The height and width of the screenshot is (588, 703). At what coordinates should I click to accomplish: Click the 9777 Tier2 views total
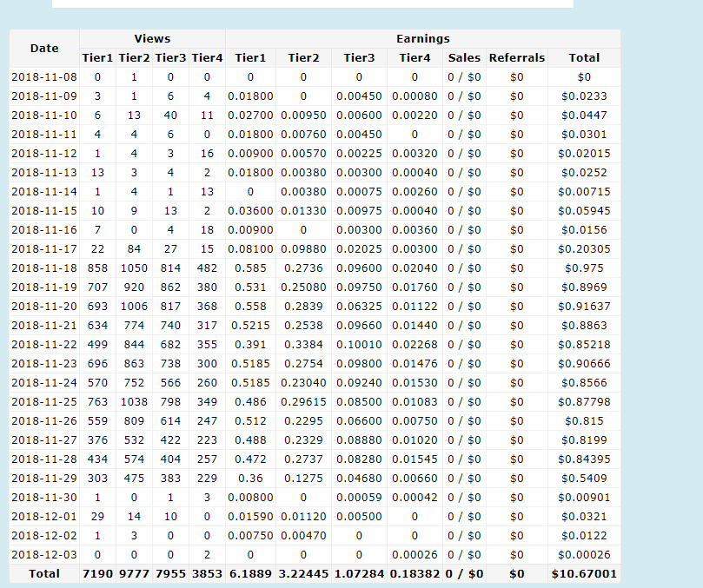point(134,574)
